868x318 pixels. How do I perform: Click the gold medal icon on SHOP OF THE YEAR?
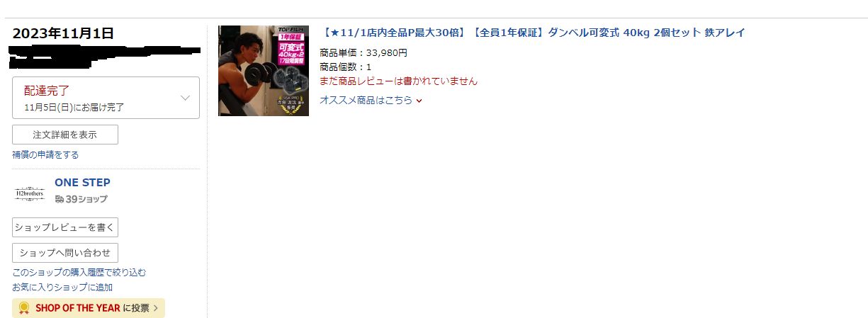click(24, 308)
